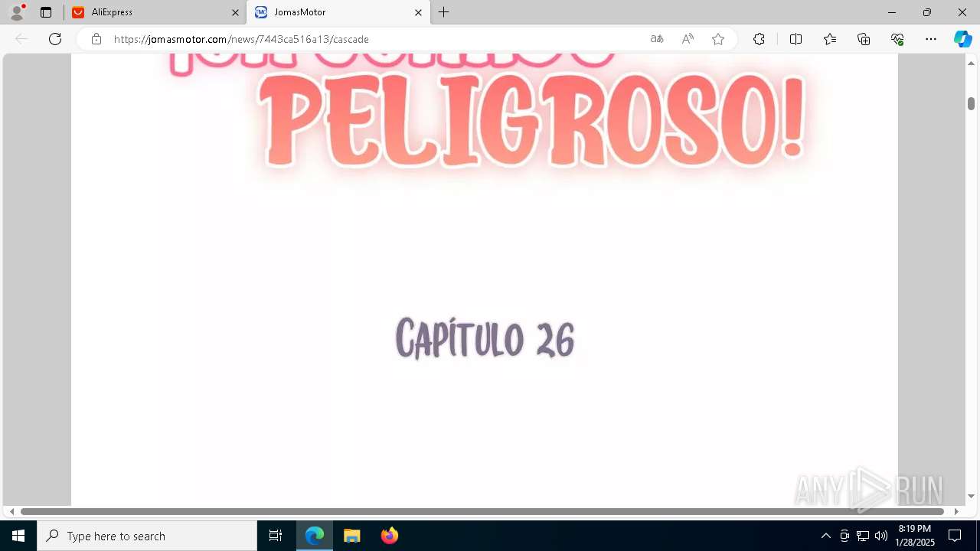
Task: Open Microsoft Edge from the taskbar
Action: pyautogui.click(x=315, y=536)
